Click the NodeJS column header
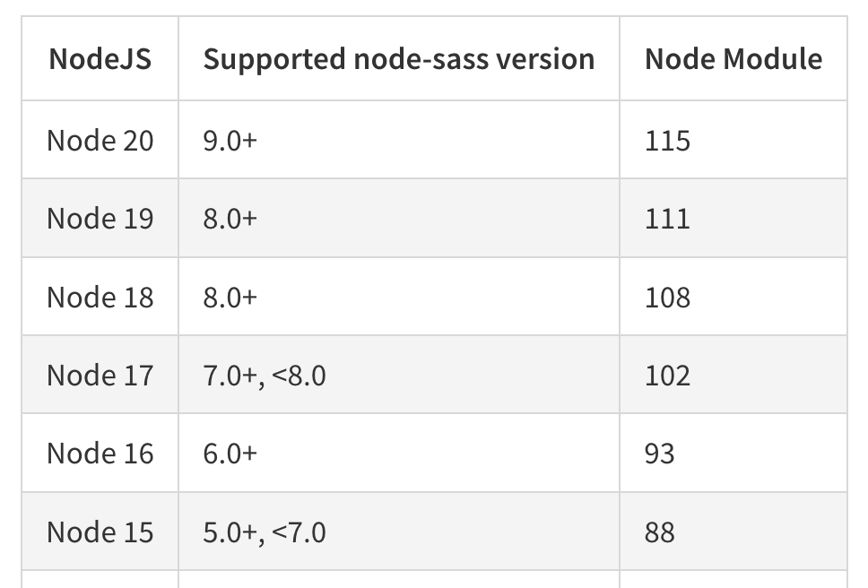The width and height of the screenshot is (868, 588). click(100, 58)
